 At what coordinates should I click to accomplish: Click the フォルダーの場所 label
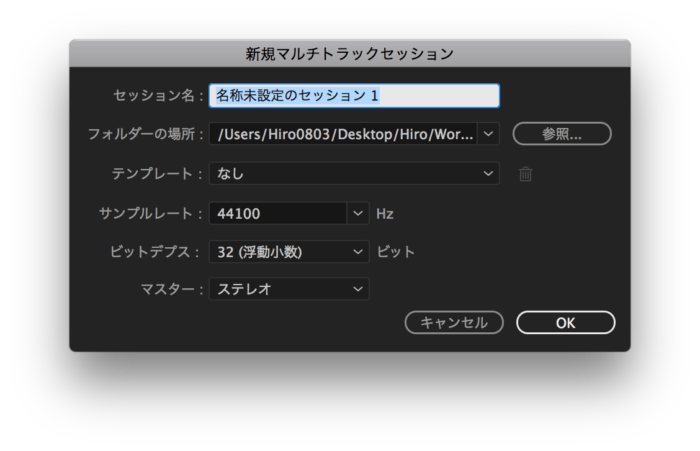[146, 134]
